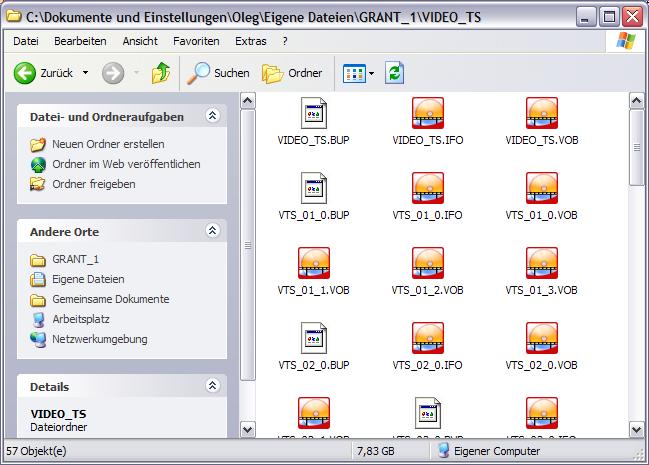Open the Zurück history dropdown arrow
Screen dimensions: 649x465
pos(86,73)
